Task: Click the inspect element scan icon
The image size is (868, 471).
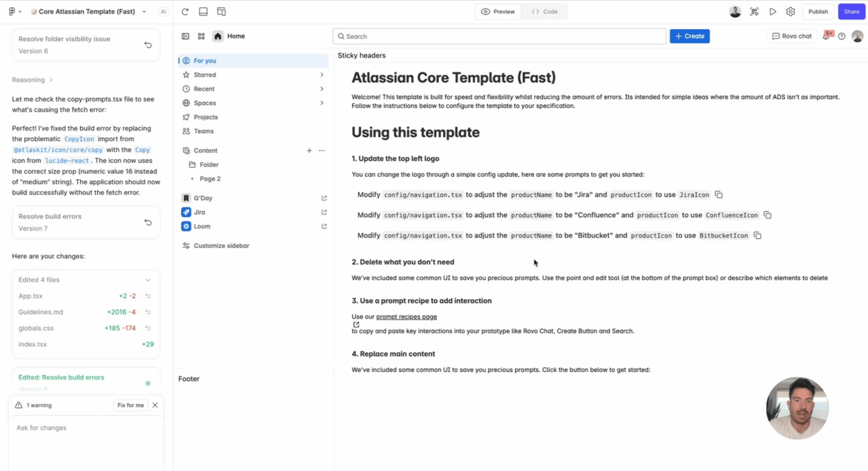Action: (754, 11)
